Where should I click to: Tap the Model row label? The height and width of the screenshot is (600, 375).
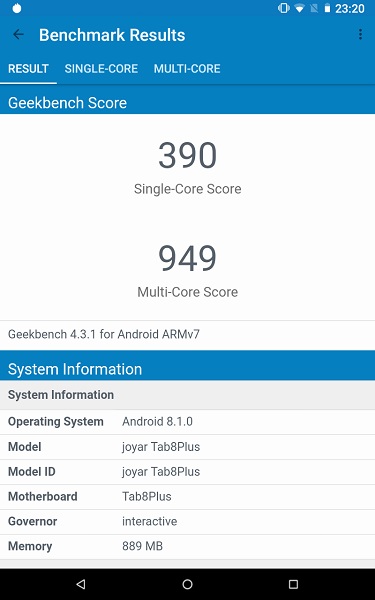click(24, 447)
